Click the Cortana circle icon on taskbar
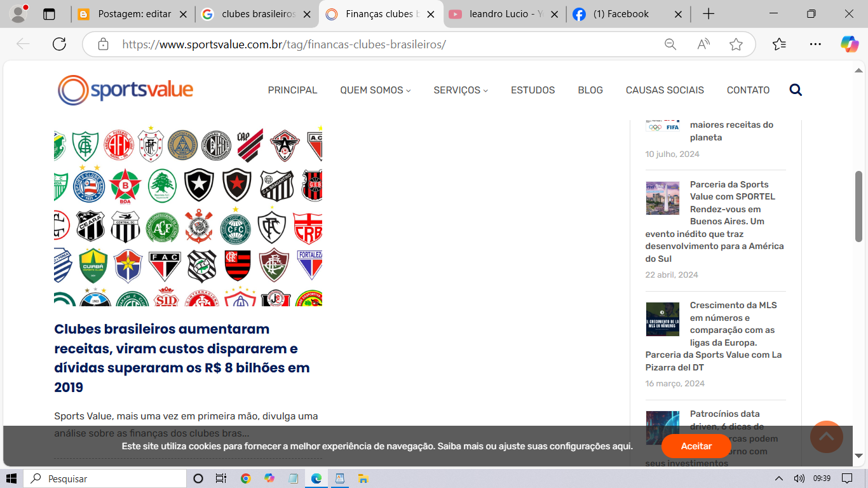This screenshot has height=488, width=868. (198, 478)
